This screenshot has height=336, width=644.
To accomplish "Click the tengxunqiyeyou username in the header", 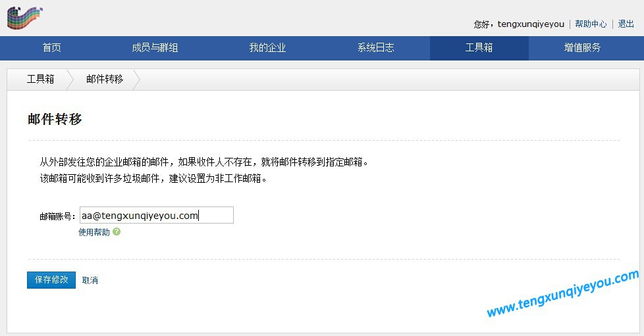I will coord(531,24).
